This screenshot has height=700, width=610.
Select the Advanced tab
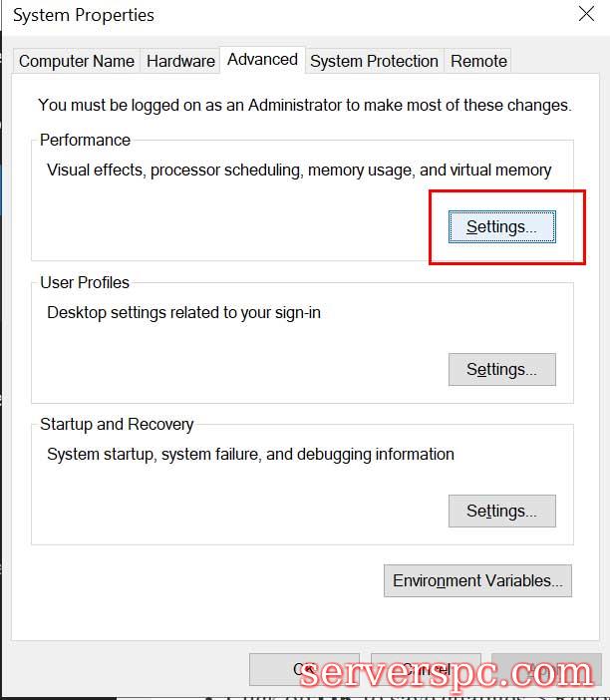click(x=262, y=60)
